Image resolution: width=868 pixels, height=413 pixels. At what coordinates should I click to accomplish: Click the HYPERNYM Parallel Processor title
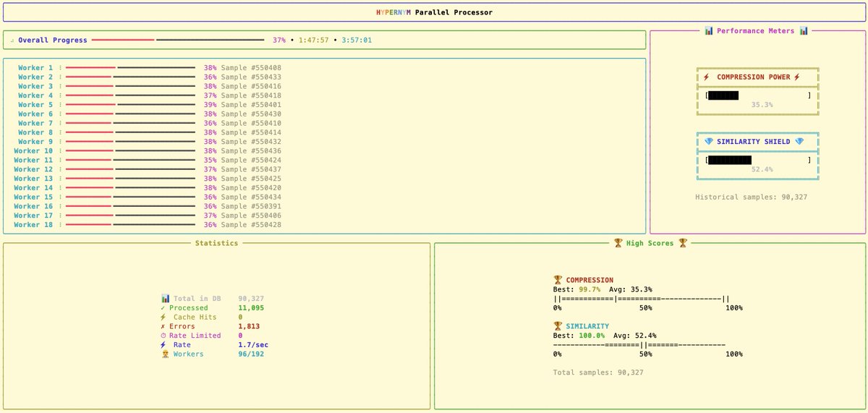(x=434, y=12)
